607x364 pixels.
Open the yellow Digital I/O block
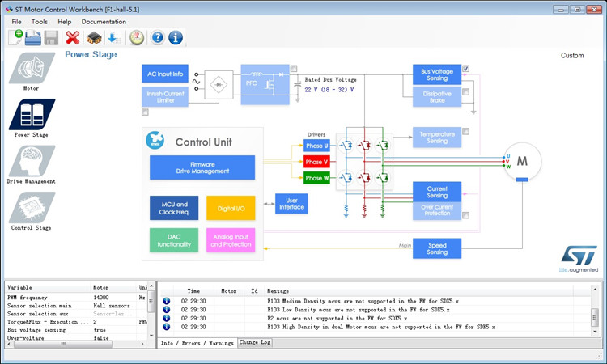231,208
